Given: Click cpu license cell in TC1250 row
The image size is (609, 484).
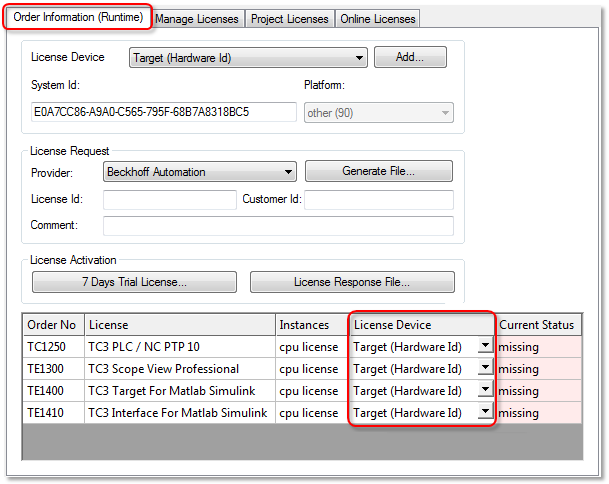Looking at the screenshot, I should (312, 347).
